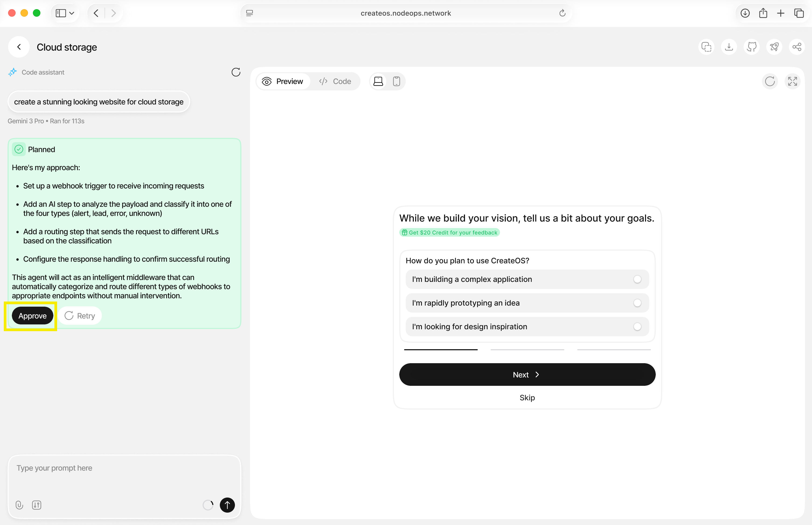The image size is (812, 525).
Task: Click the attach file paperclip icon
Action: click(x=19, y=505)
